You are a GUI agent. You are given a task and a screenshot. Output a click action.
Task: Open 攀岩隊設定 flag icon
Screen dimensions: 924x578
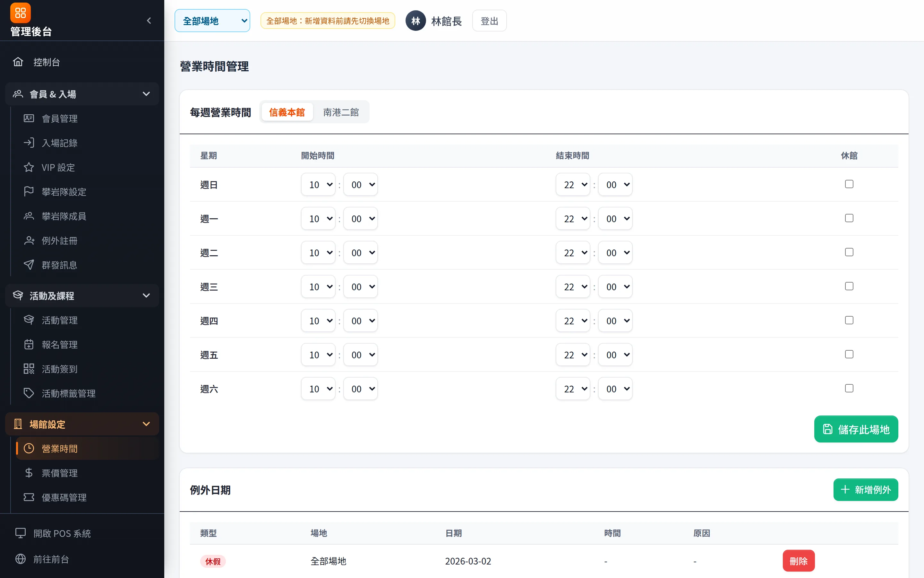29,191
